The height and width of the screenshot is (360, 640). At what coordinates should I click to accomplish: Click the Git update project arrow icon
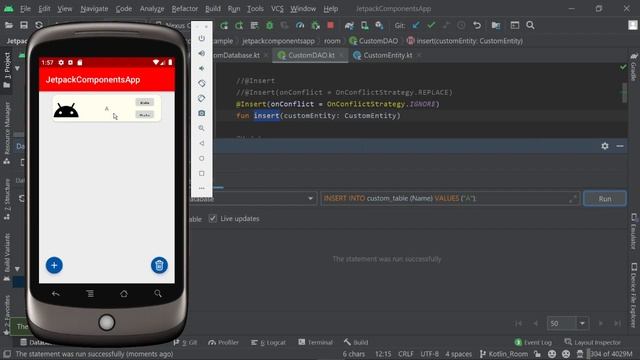click(416, 25)
